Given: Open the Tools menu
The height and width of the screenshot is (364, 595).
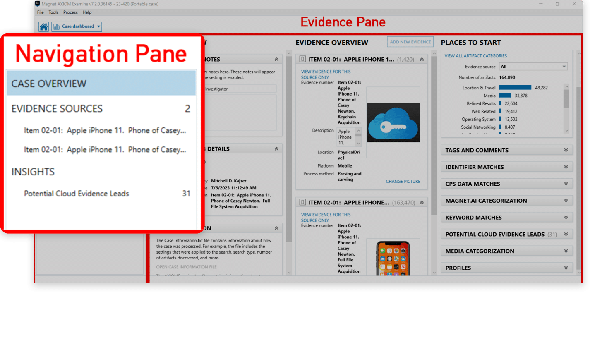Looking at the screenshot, I should [53, 12].
